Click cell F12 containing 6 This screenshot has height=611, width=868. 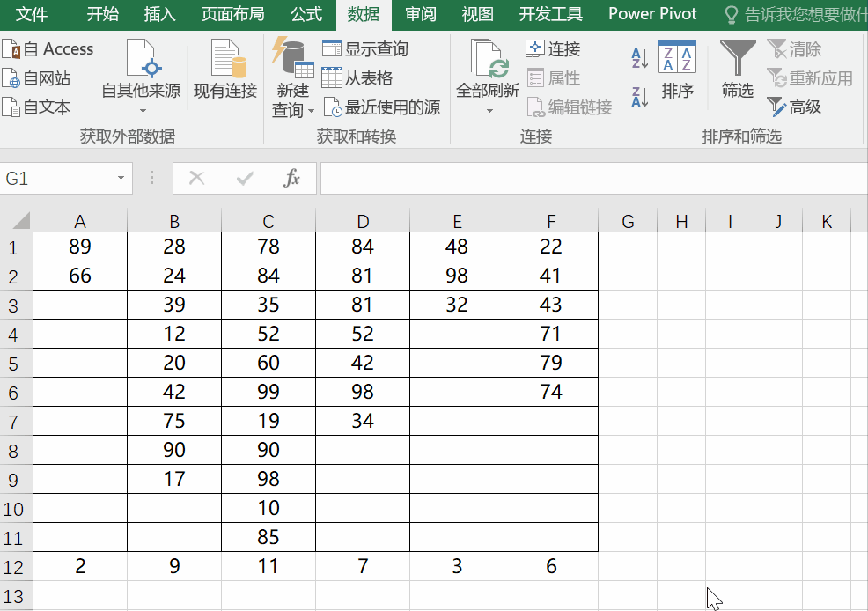tap(551, 566)
